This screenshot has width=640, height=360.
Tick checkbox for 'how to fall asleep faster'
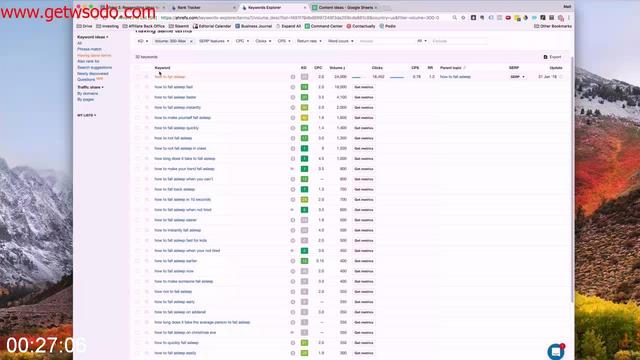(x=138, y=97)
